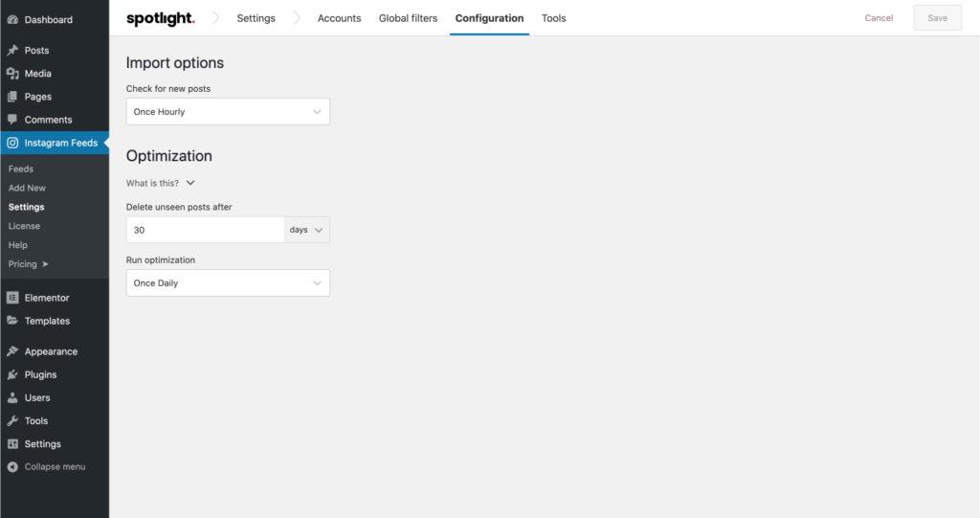Click the Cancel button
Screen dimensions: 980x518
coord(879,18)
